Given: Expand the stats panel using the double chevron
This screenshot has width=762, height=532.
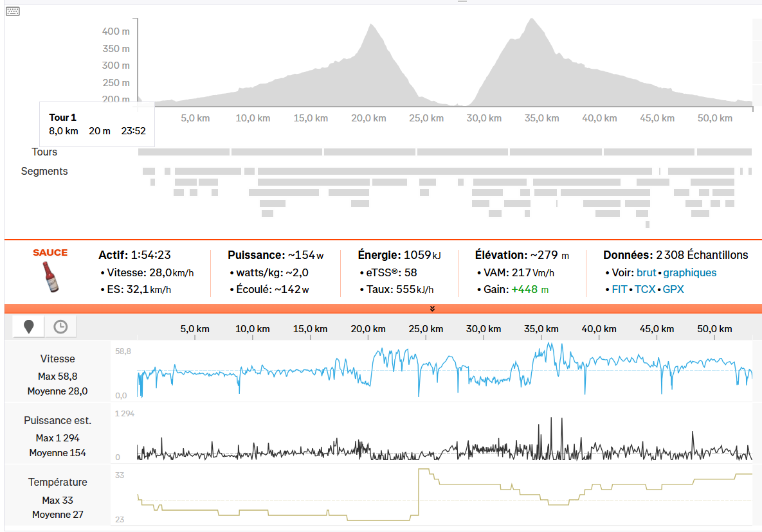Looking at the screenshot, I should tap(432, 308).
